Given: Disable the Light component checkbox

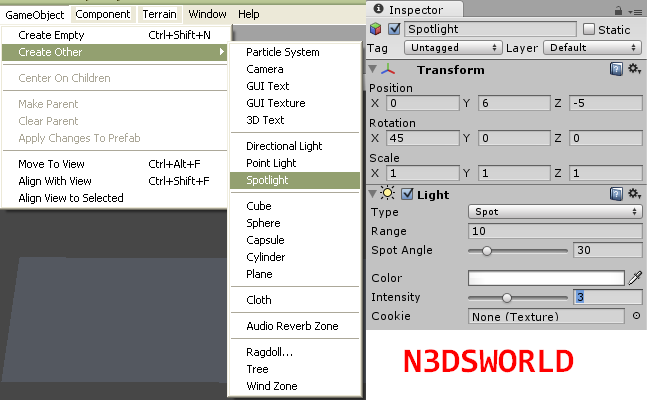Looking at the screenshot, I should click(407, 194).
